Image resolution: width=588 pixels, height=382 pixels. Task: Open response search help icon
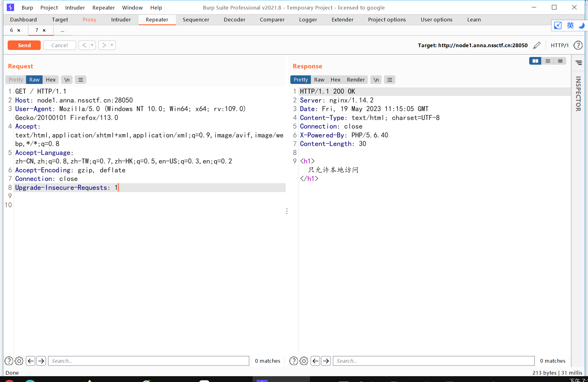click(x=293, y=361)
